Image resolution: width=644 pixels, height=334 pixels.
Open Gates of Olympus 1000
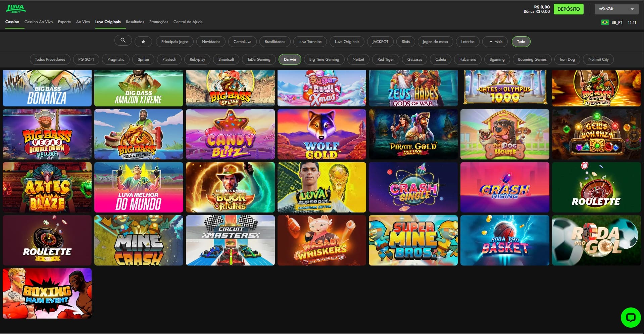pyautogui.click(x=505, y=88)
